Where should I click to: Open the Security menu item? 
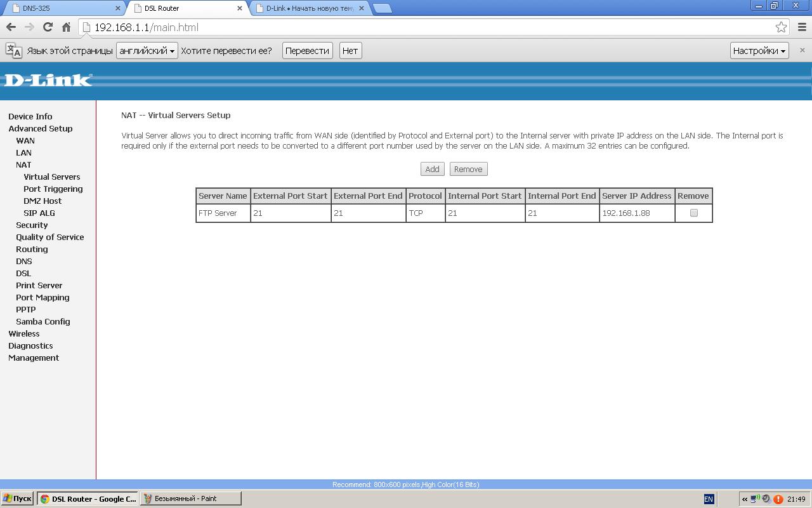tap(32, 225)
